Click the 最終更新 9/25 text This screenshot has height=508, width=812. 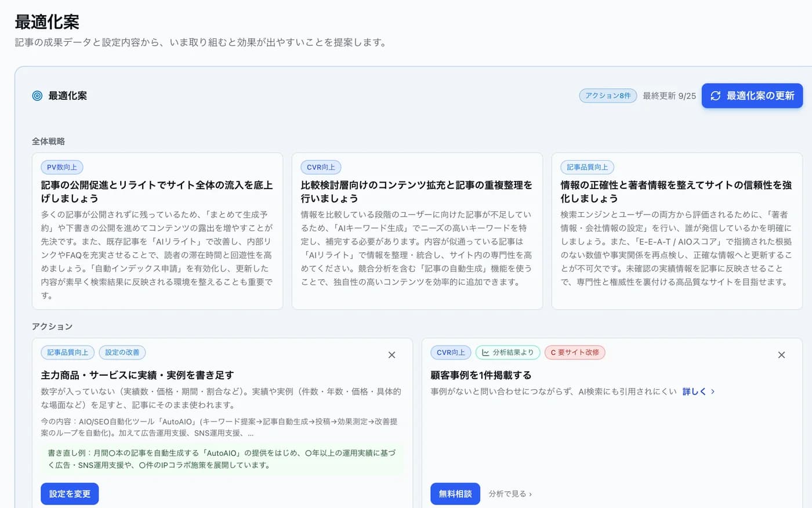tap(669, 96)
